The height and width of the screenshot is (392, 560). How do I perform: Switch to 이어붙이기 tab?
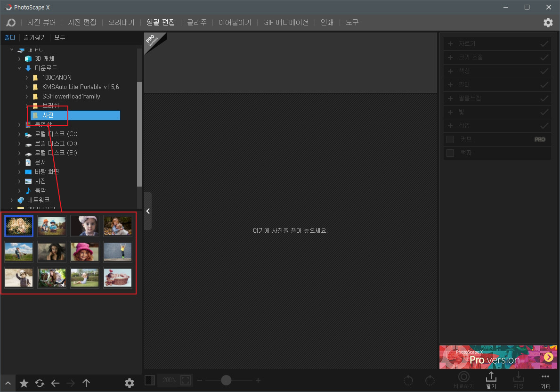(235, 23)
